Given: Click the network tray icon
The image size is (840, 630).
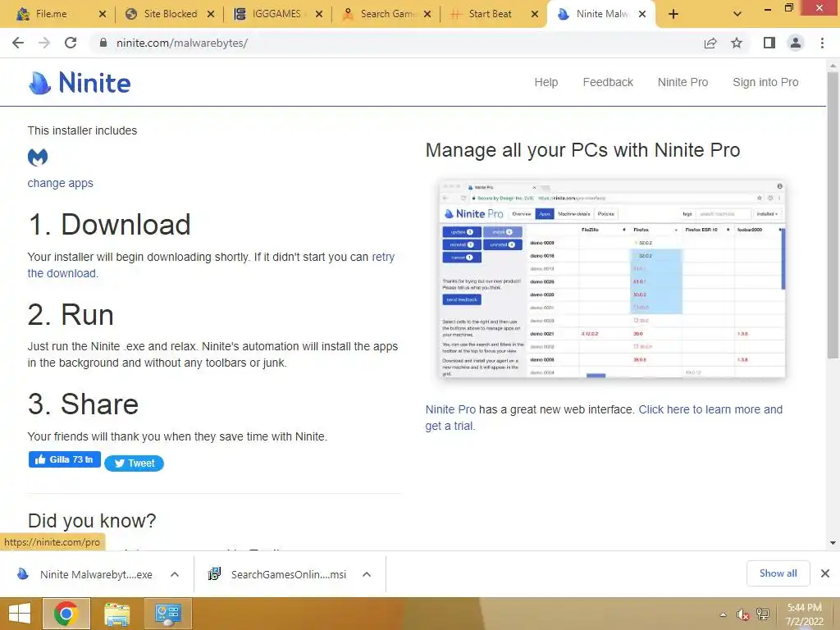Looking at the screenshot, I should tap(763, 614).
